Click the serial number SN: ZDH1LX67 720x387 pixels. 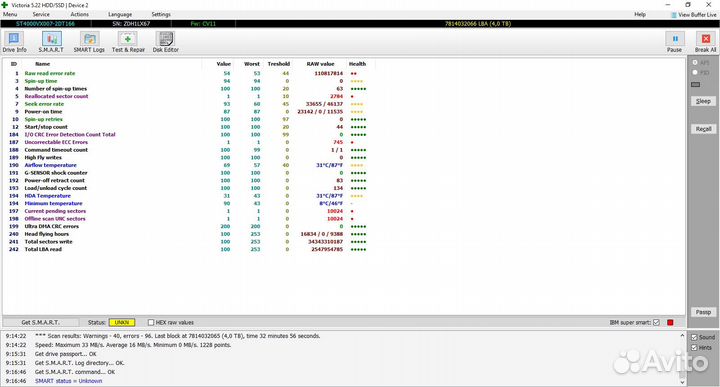point(131,23)
